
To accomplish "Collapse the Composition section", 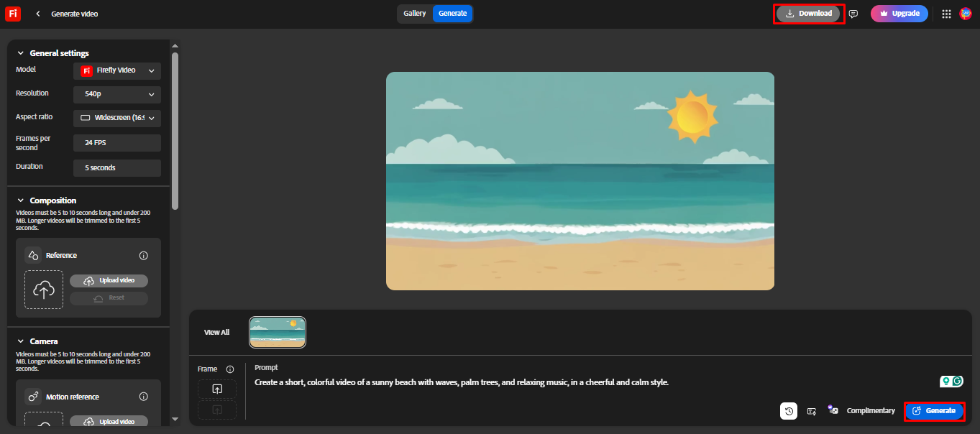I will coord(19,200).
